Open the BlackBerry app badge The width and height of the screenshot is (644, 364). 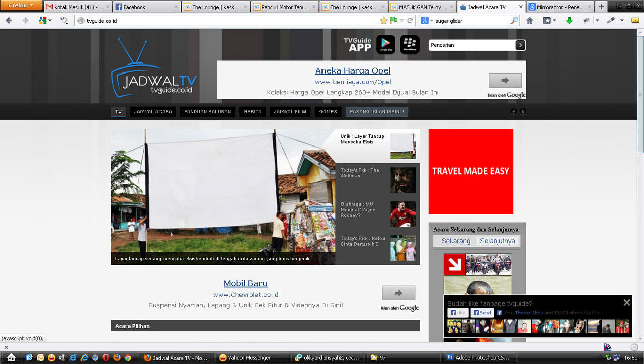[x=410, y=45]
